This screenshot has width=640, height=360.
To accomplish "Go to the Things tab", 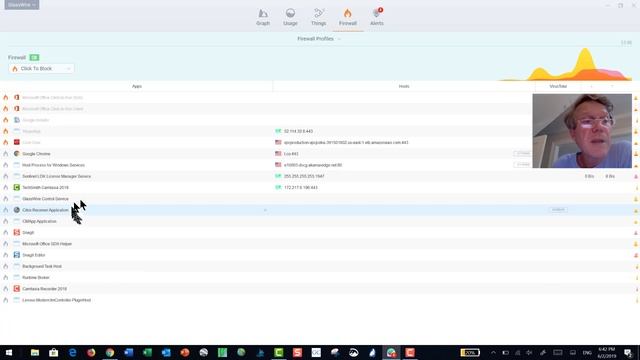I will click(x=318, y=17).
